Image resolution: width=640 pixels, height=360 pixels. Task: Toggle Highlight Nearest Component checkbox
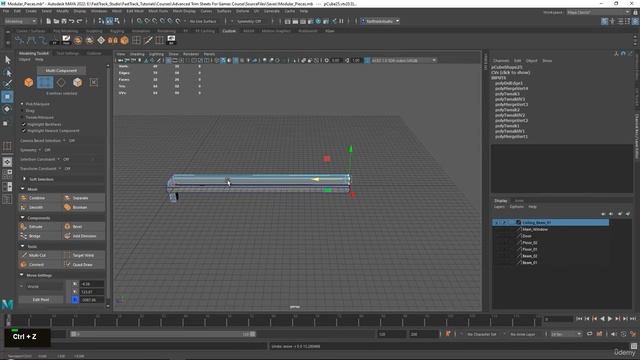[23, 131]
